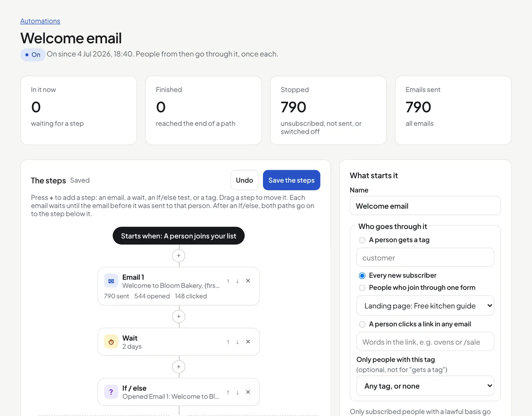Click the Undo button
The image size is (532, 416).
[x=244, y=180]
